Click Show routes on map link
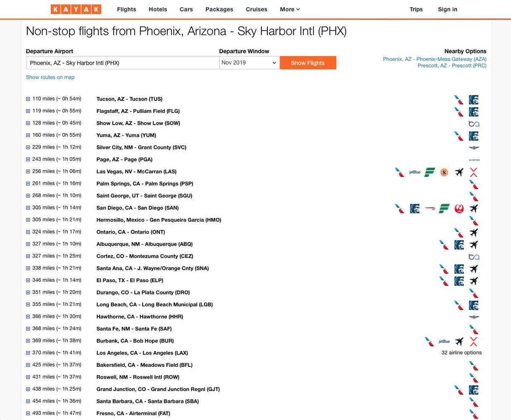 coord(50,77)
